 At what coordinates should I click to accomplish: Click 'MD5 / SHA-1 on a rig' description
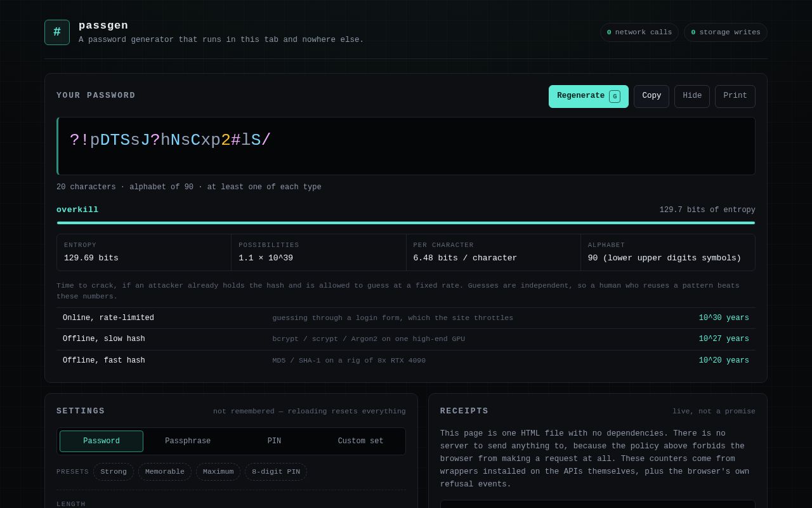click(349, 361)
